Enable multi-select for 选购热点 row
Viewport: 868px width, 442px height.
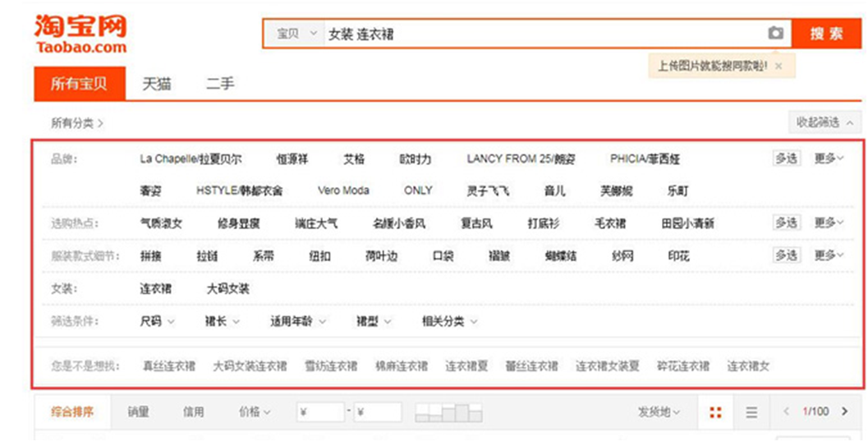(786, 223)
